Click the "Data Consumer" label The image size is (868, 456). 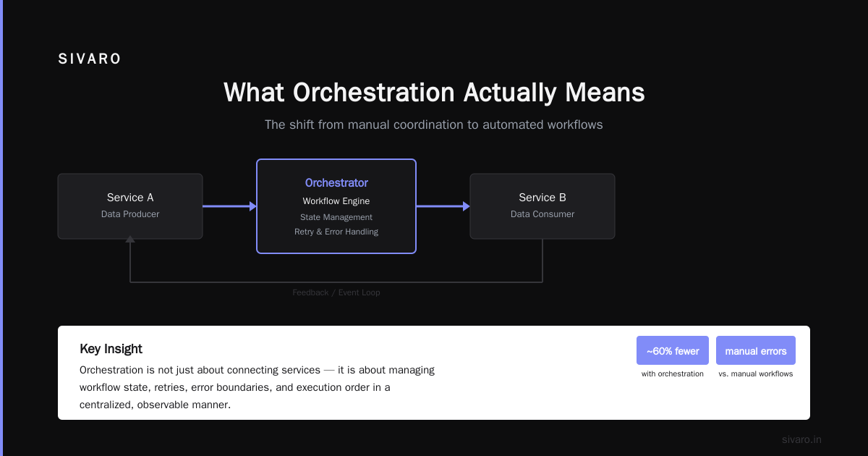point(542,214)
